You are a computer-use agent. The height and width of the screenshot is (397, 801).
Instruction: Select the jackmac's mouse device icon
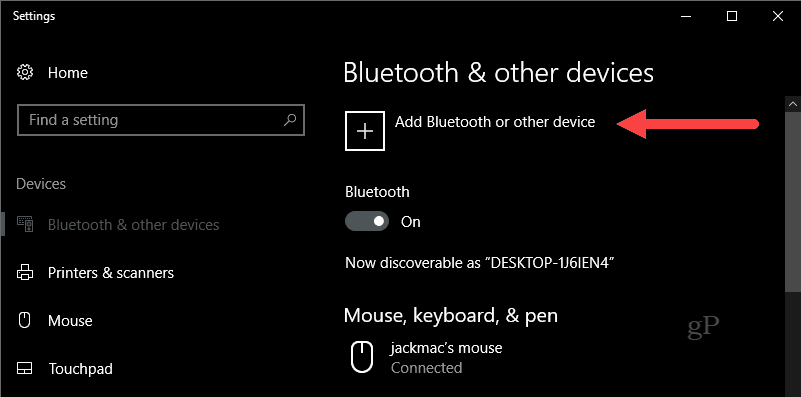362,357
